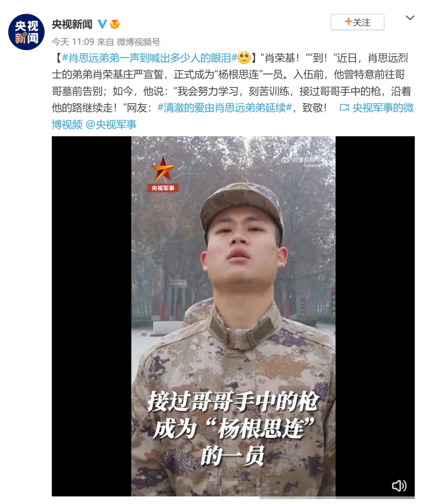425x504 pixels.
Task: Open the 央视新闻 profile avatar
Action: point(26,32)
